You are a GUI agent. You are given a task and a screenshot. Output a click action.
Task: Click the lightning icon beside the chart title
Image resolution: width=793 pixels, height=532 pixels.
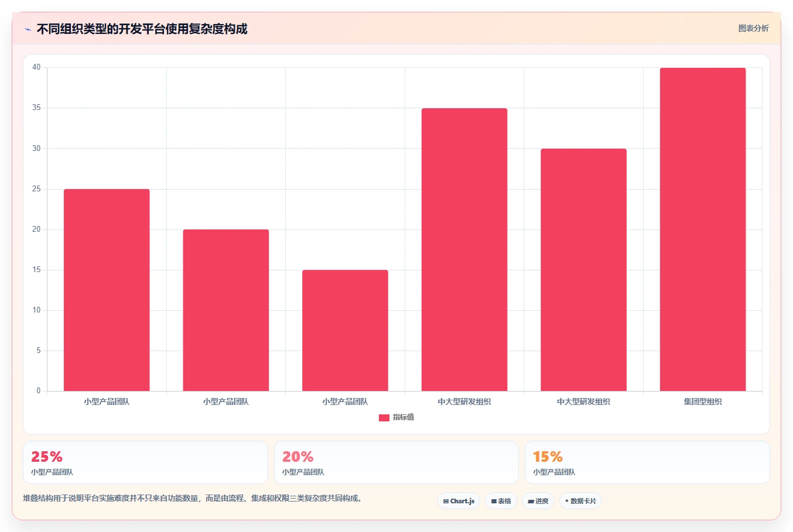click(28, 29)
